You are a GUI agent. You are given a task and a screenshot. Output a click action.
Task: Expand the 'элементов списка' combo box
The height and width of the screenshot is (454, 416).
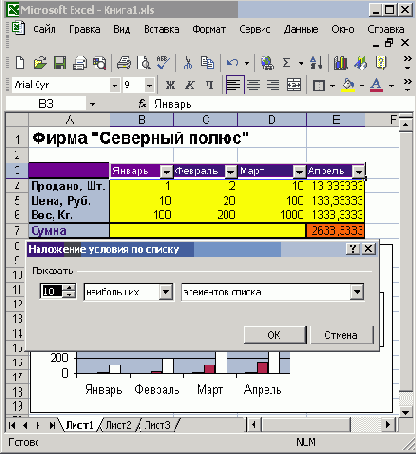[x=357, y=292]
